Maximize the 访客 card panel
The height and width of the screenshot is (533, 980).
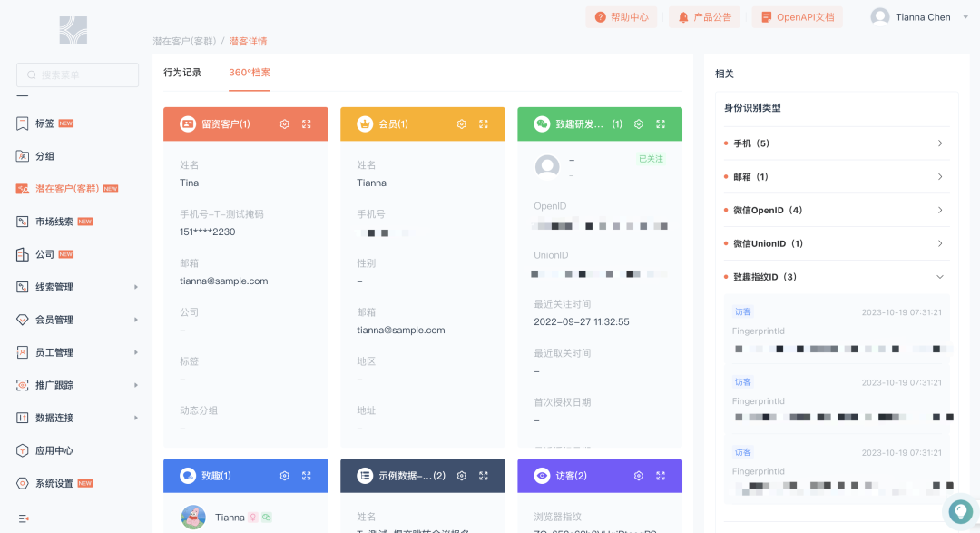(x=661, y=476)
